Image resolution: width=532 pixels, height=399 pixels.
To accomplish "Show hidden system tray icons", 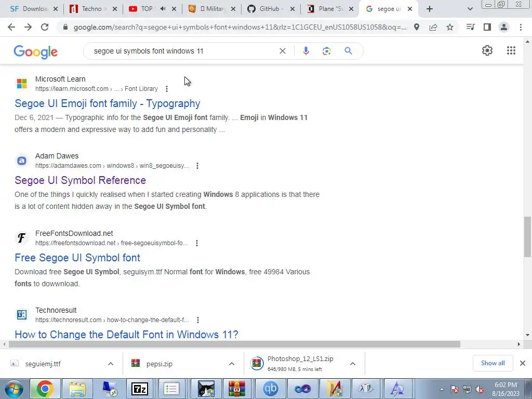I will click(442, 389).
